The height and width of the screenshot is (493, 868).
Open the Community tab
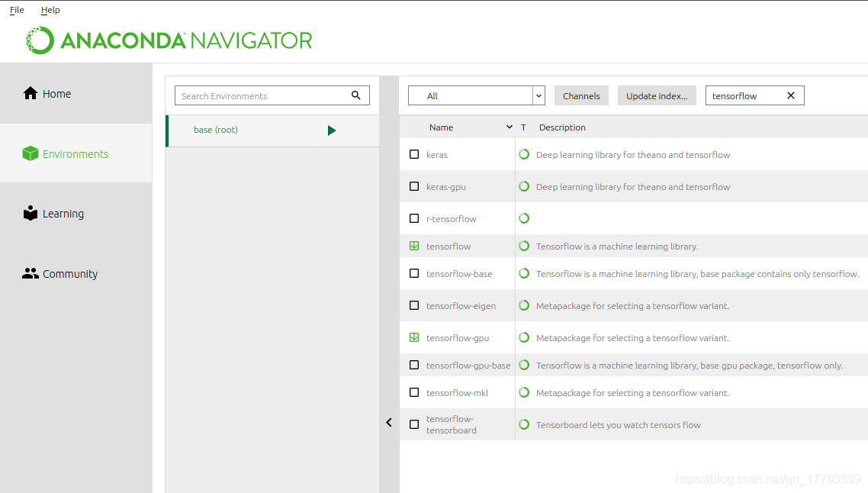(76, 274)
